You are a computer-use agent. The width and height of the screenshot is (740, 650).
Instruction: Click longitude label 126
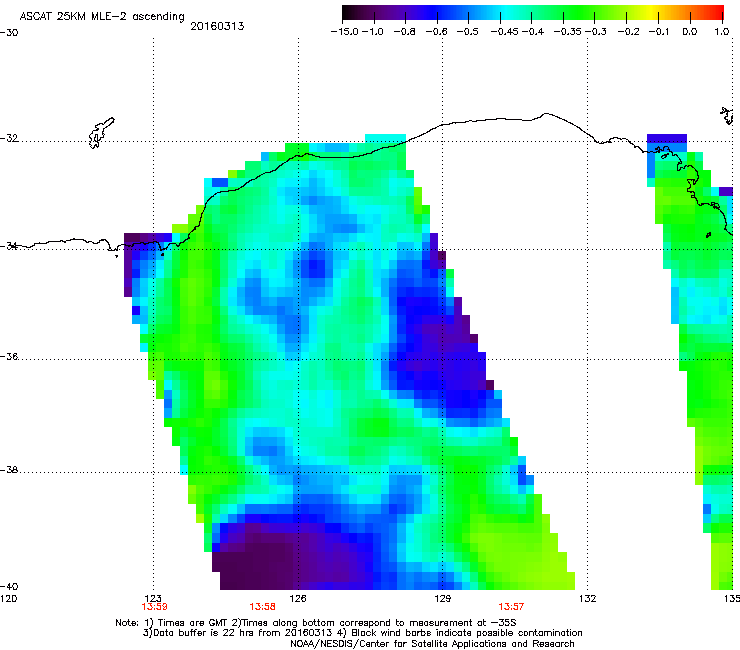click(x=298, y=598)
